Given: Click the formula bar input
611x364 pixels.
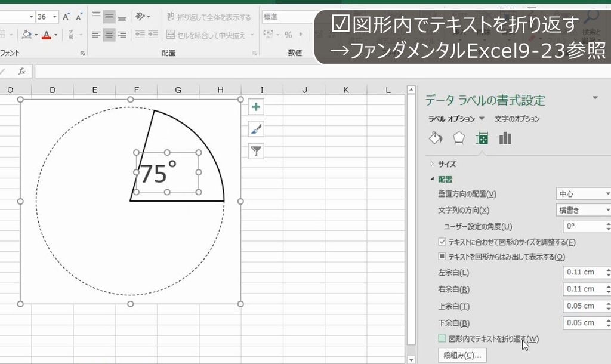Looking at the screenshot, I should [323, 72].
